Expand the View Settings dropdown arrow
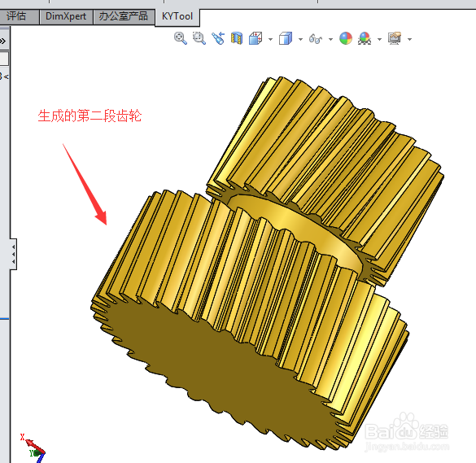Image resolution: width=476 pixels, height=463 pixels. click(409, 39)
